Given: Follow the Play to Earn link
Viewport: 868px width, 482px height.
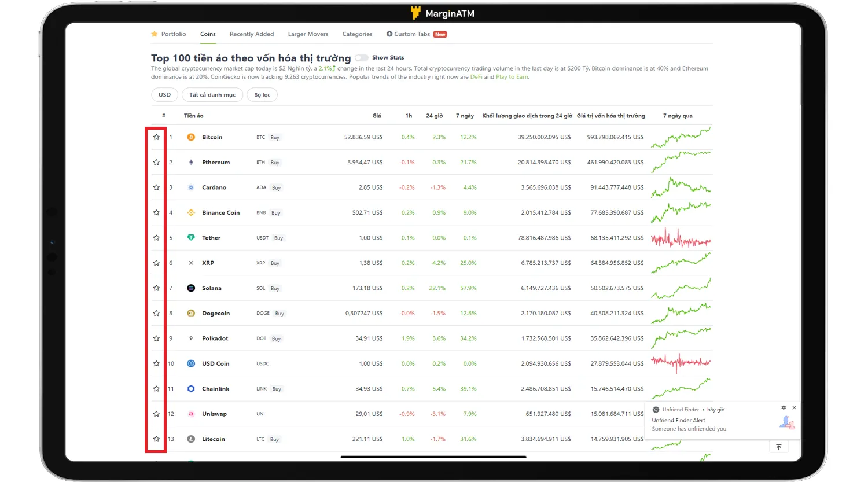Looking at the screenshot, I should (x=512, y=77).
